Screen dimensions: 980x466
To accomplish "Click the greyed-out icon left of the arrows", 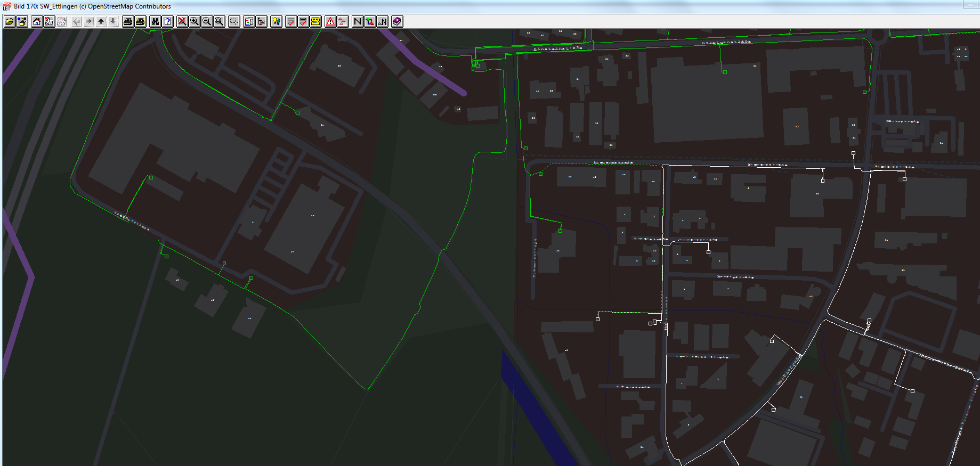I will (x=61, y=21).
